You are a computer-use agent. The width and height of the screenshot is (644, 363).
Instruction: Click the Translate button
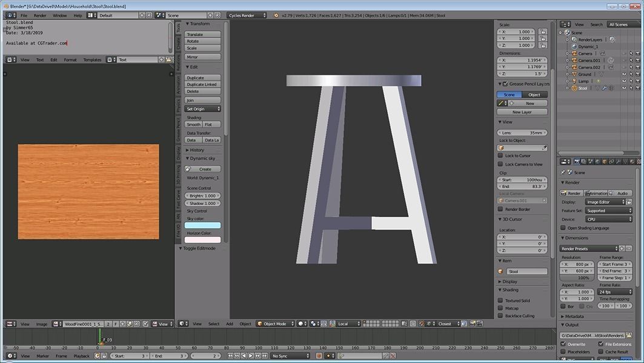[x=202, y=34]
